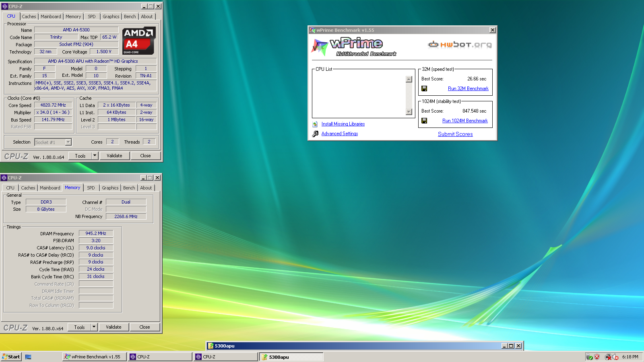Open Bench tab in top CPU-Z window
The width and height of the screenshot is (644, 362).
(x=130, y=16)
